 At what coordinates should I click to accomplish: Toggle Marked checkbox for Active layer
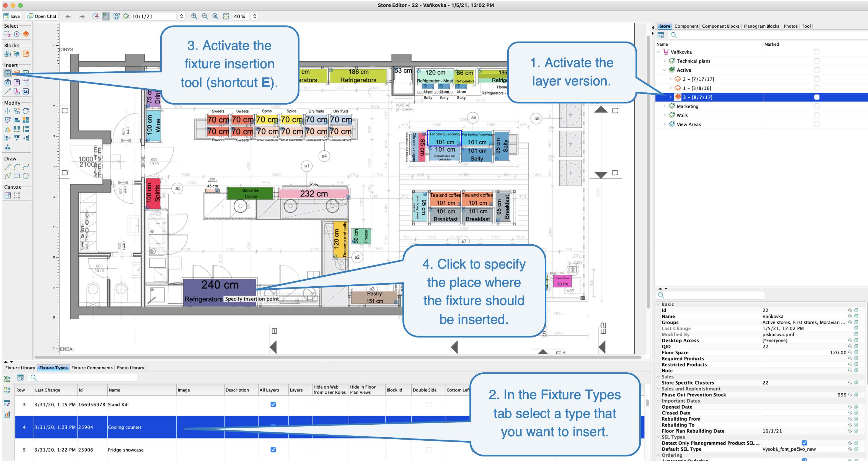point(817,70)
